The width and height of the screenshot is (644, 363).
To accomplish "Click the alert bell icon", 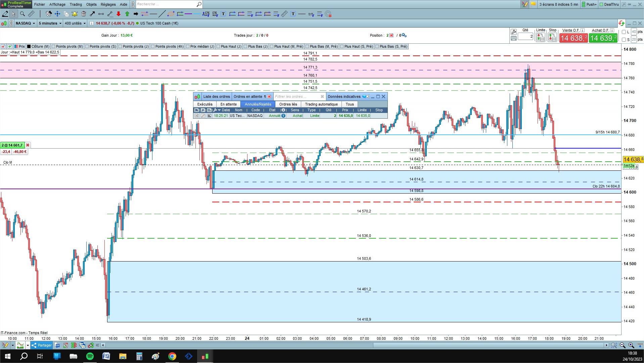I will (75, 14).
